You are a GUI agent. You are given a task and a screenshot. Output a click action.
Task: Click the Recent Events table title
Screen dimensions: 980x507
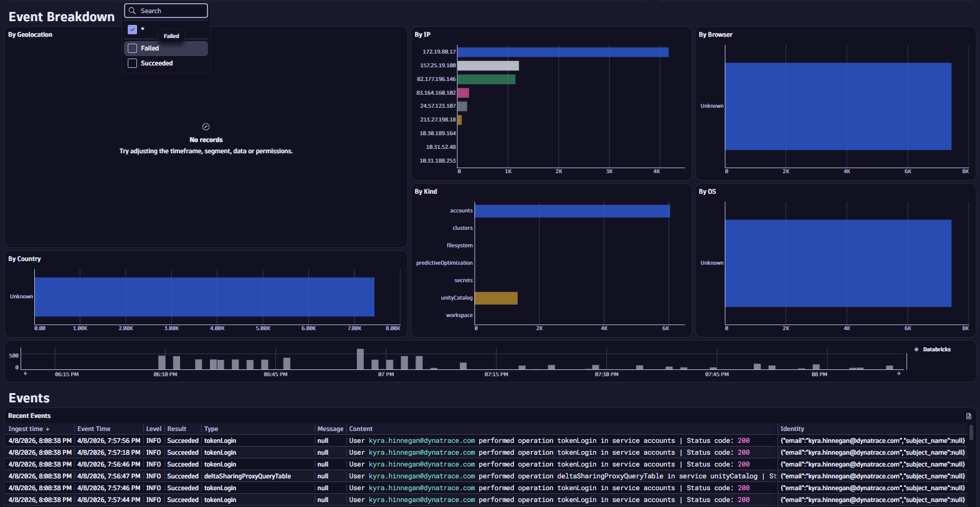click(x=29, y=416)
